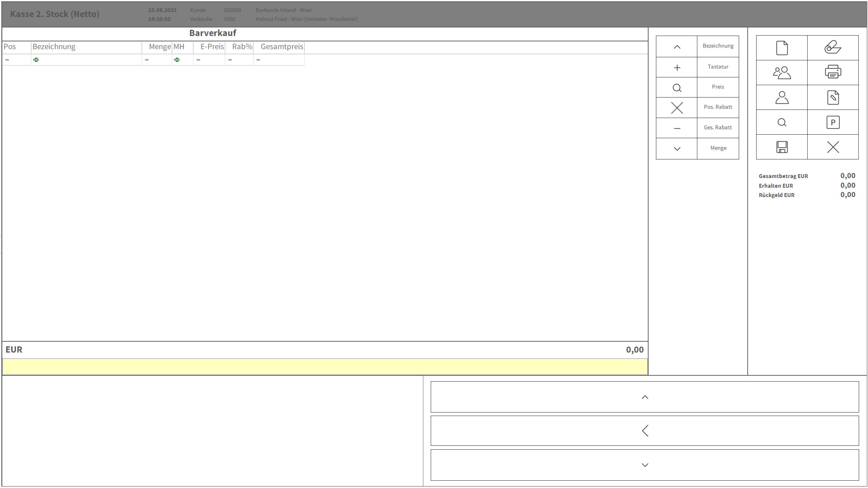Click the wide up chevron button at the bottom
The image size is (868, 488).
[x=645, y=397]
